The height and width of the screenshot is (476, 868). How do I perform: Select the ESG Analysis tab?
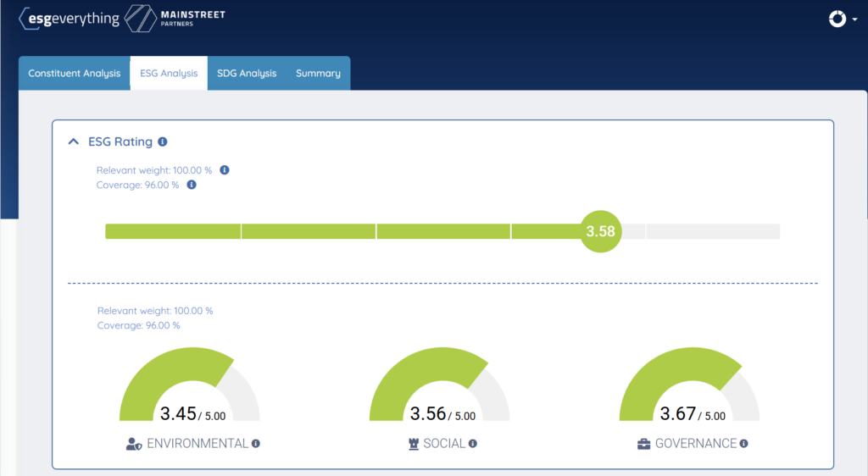click(169, 74)
